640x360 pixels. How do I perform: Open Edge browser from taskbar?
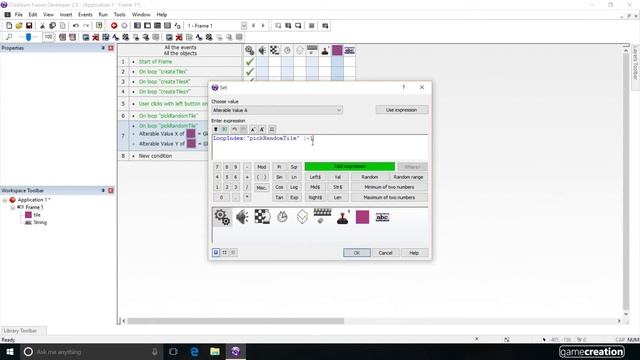pos(194,351)
